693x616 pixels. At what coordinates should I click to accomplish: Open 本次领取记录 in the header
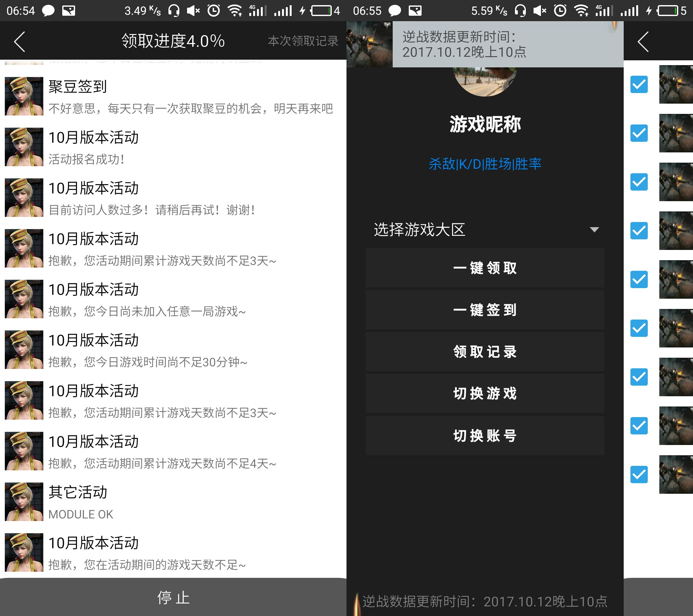click(x=303, y=41)
